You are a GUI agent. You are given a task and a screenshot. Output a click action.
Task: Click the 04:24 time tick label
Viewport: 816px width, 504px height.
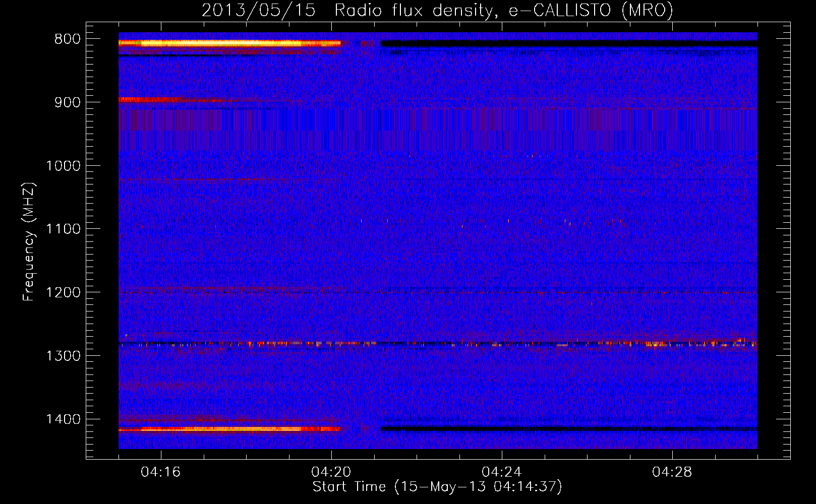pos(502,472)
